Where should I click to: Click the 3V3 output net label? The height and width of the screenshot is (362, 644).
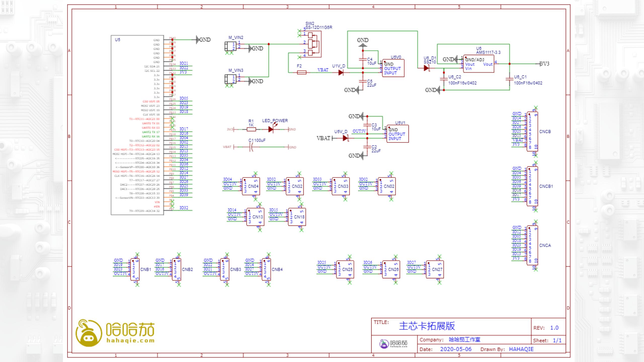[545, 64]
